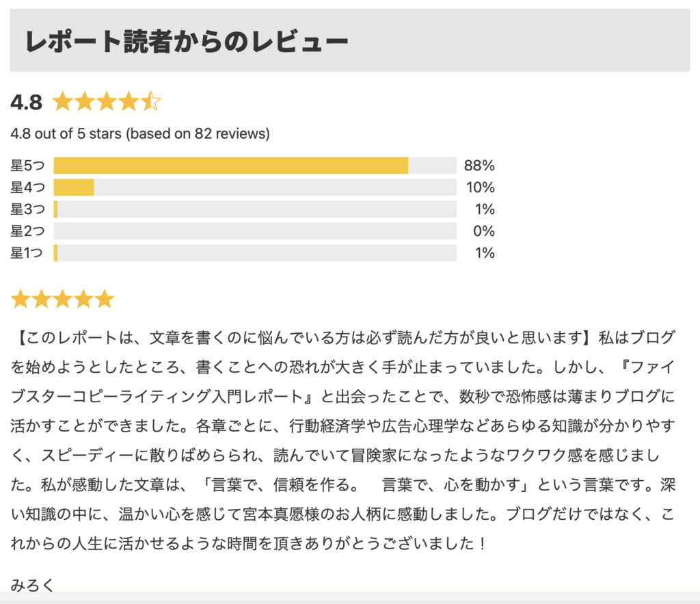Select the 星5つ rating bar

[x=255, y=166]
